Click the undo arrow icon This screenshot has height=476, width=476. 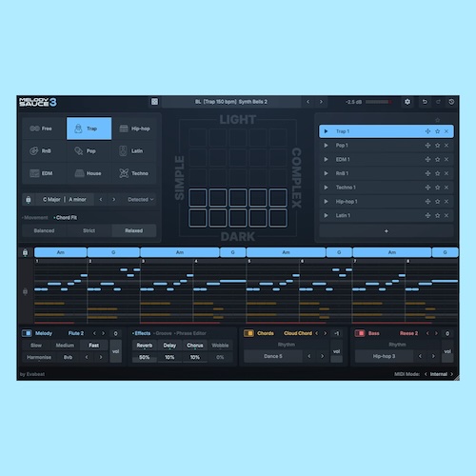[x=425, y=102]
